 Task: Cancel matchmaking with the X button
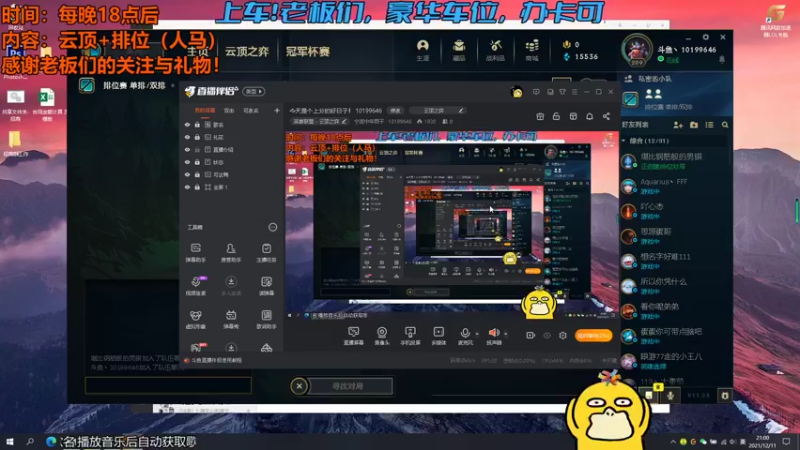pyautogui.click(x=299, y=386)
